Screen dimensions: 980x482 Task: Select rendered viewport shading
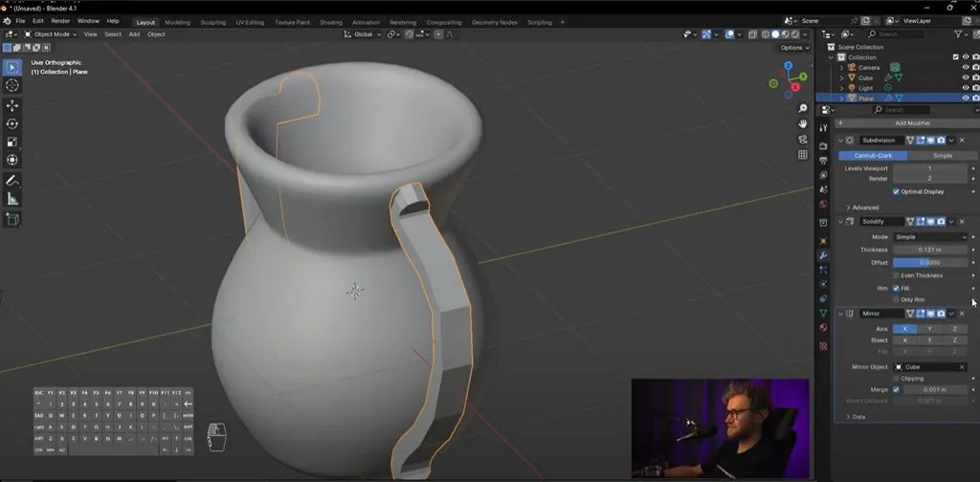coord(795,34)
